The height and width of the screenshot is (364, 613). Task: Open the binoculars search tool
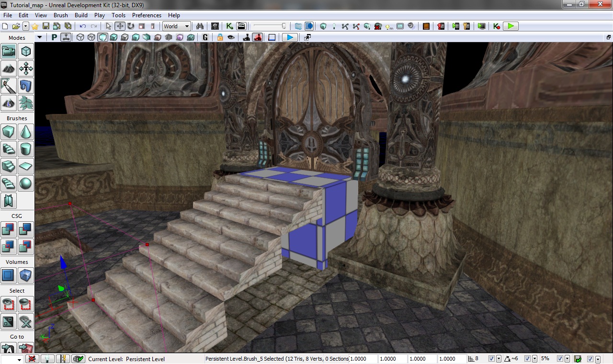click(x=200, y=26)
